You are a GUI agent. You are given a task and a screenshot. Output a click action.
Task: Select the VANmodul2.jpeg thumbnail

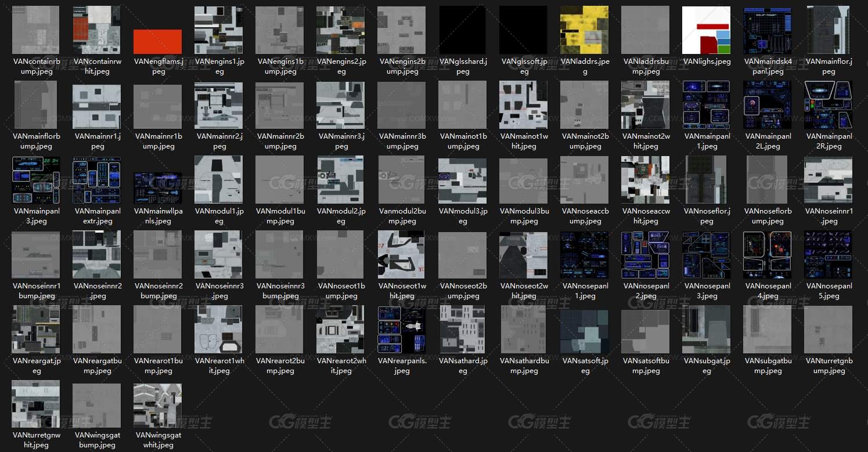341,180
